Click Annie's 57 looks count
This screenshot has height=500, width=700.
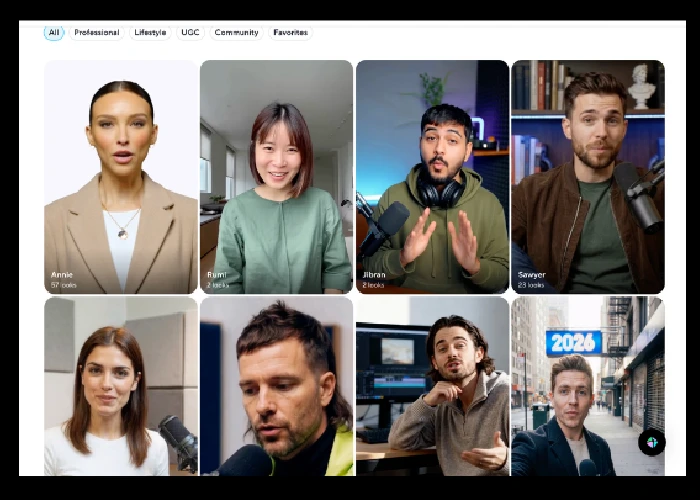tap(64, 285)
